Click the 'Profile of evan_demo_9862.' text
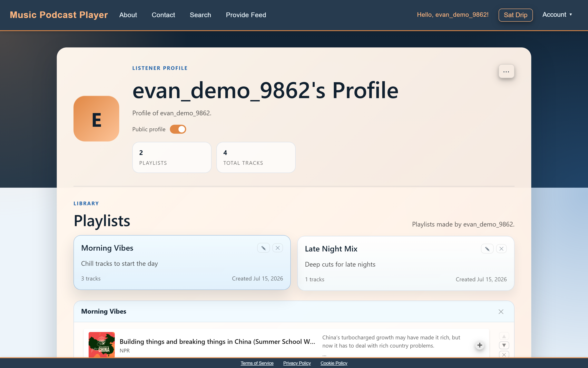Image resolution: width=588 pixels, height=368 pixels. point(172,113)
